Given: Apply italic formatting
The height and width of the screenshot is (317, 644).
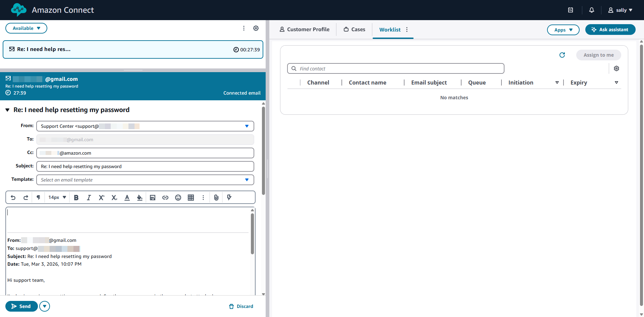Looking at the screenshot, I should coord(89,197).
